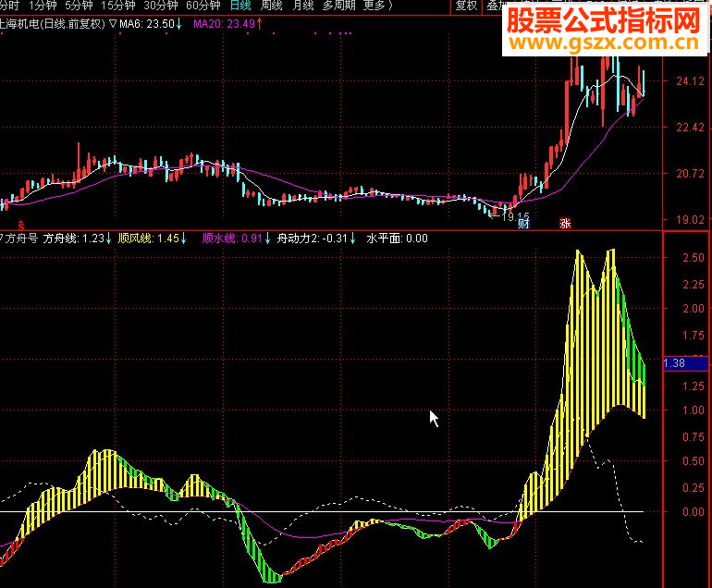This screenshot has height=588, width=712.
Task: Open the 多周期 multi-period view
Action: pyautogui.click(x=339, y=6)
